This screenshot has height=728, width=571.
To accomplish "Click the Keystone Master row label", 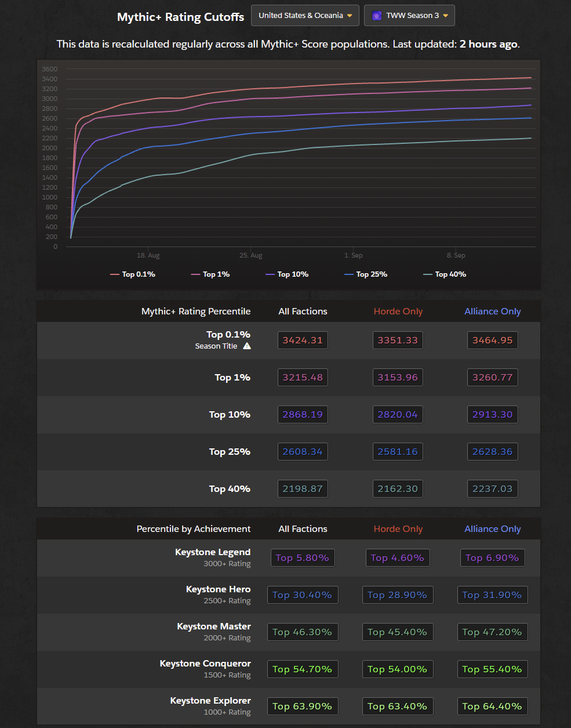I will (214, 626).
